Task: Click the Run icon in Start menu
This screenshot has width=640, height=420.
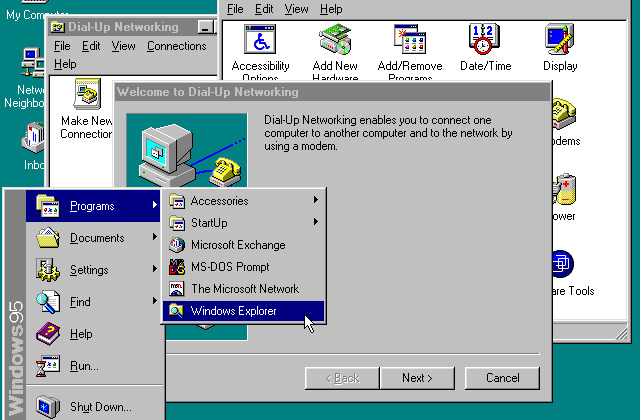Action: [x=48, y=365]
